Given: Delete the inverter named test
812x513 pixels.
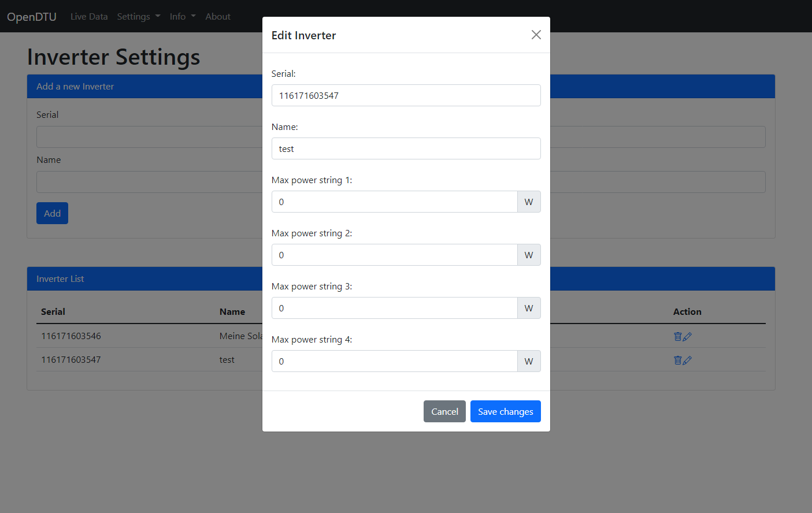Looking at the screenshot, I should coord(677,360).
